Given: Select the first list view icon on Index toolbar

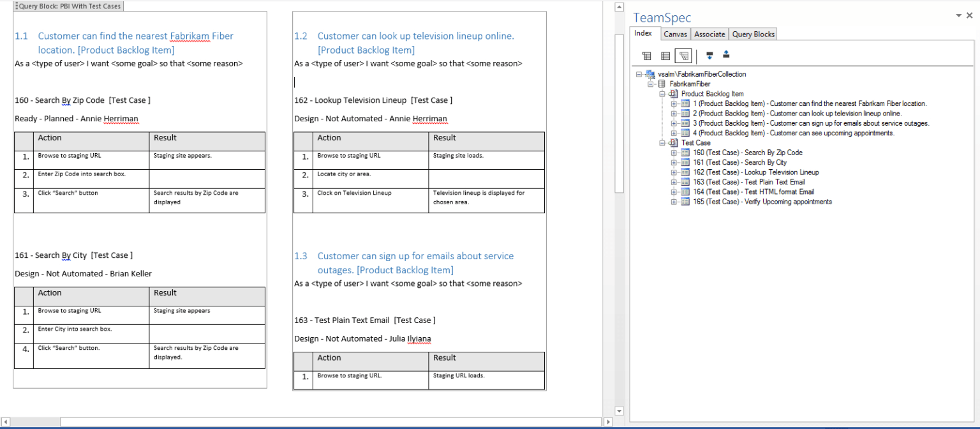Looking at the screenshot, I should click(647, 56).
